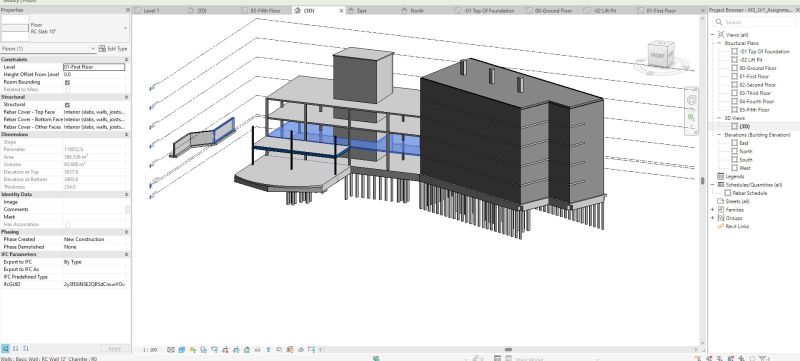Select Revit Links in Project Browser

tap(737, 226)
